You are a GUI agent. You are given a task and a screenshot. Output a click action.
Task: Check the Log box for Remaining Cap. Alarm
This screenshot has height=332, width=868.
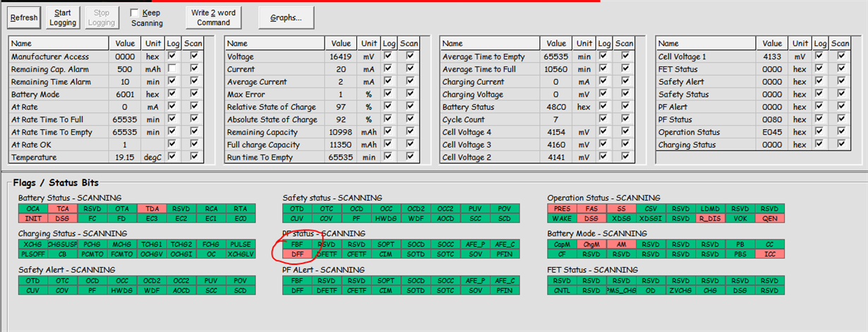(173, 69)
